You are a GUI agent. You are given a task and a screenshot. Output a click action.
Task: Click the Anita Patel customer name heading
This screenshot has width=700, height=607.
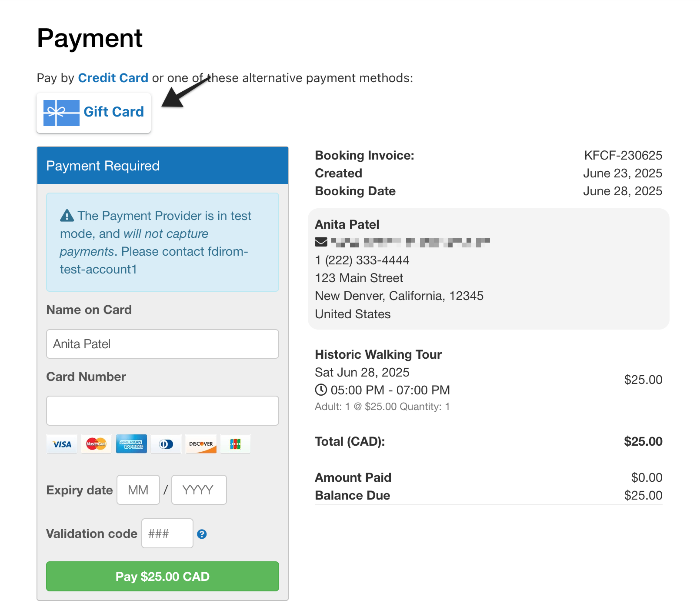point(347,224)
